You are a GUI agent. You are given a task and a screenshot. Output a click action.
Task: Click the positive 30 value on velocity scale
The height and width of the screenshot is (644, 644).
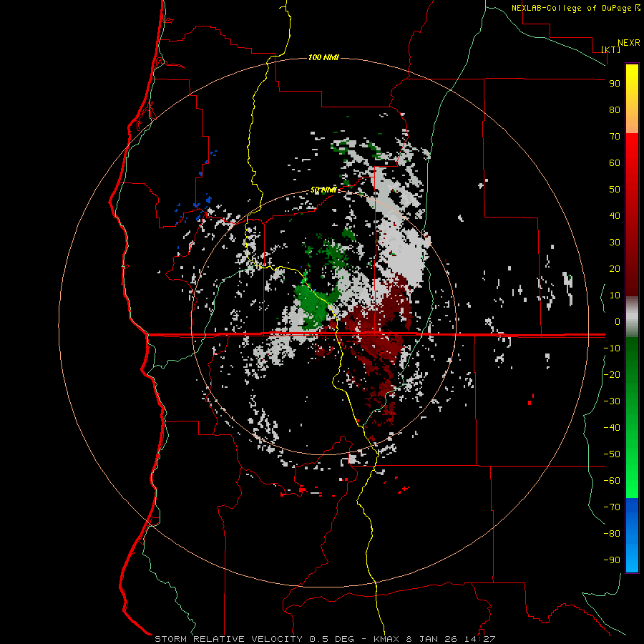pyautogui.click(x=615, y=243)
